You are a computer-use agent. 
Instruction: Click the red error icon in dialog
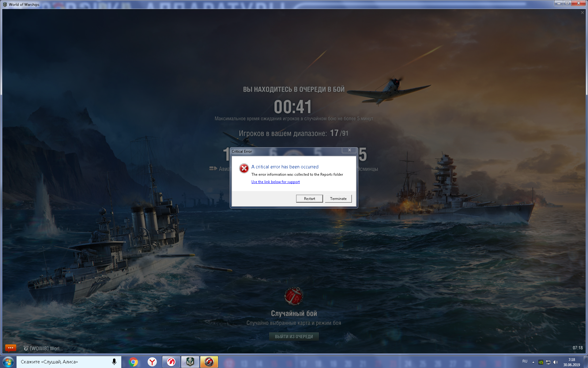[244, 168]
